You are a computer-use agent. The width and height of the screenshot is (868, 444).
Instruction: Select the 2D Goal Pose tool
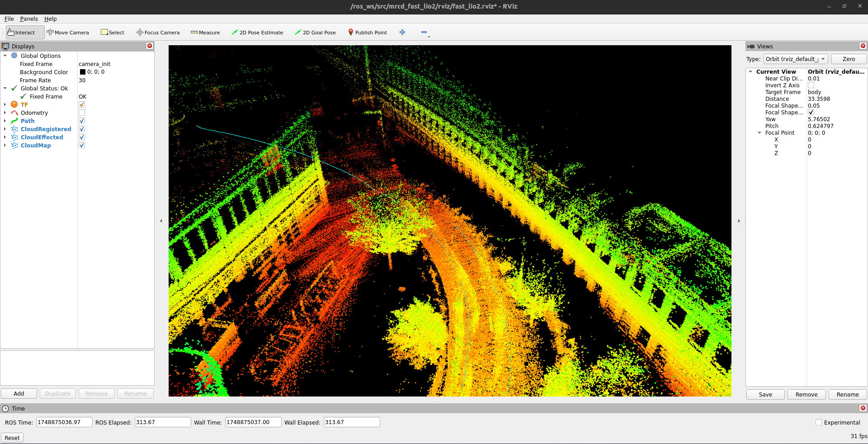click(315, 33)
